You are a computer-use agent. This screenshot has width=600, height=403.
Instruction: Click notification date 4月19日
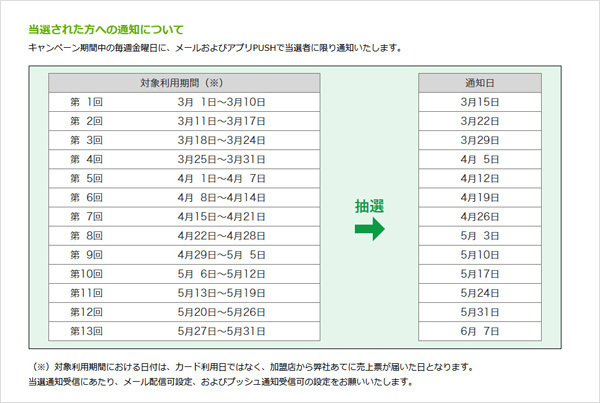(x=480, y=197)
